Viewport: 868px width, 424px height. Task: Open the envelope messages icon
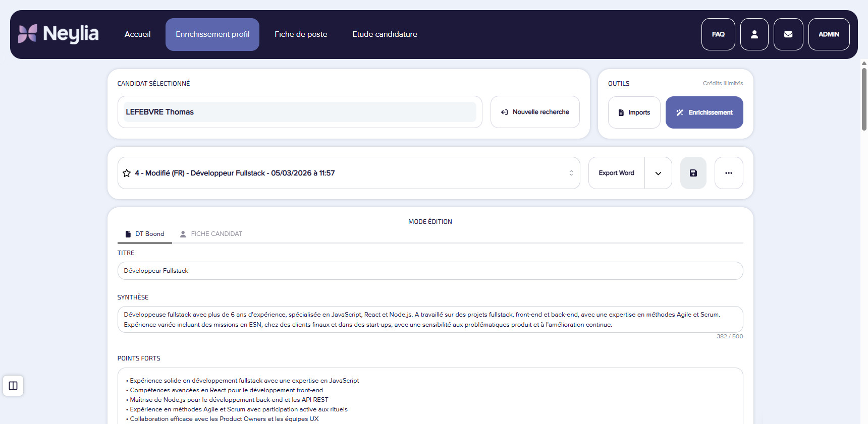click(x=788, y=34)
